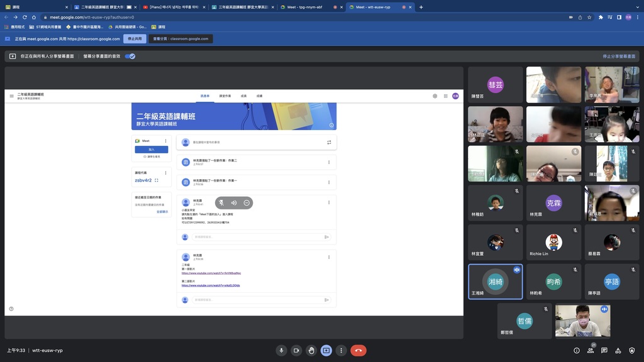644x362 pixels.
Task: Click the address bar URL
Action: click(x=92, y=17)
